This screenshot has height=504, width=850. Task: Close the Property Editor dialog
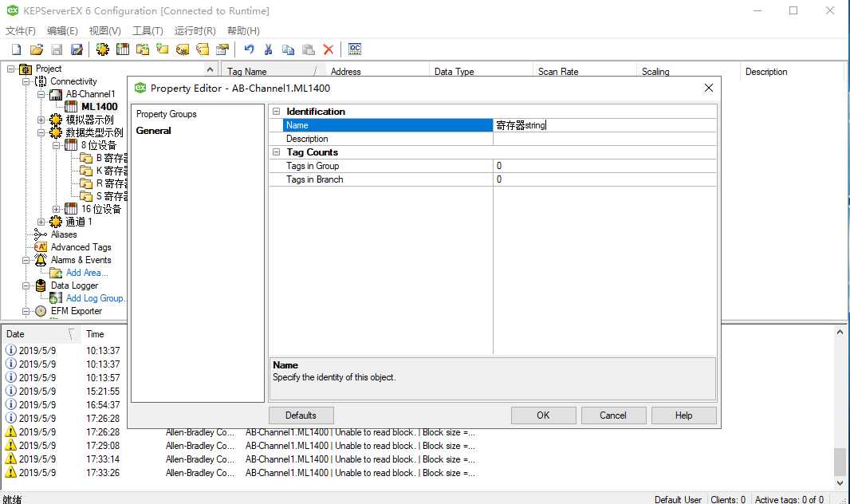tap(709, 88)
